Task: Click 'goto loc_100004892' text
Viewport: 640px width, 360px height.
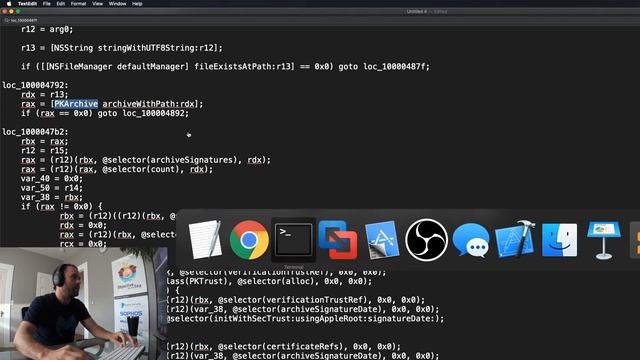Action: tap(141, 113)
